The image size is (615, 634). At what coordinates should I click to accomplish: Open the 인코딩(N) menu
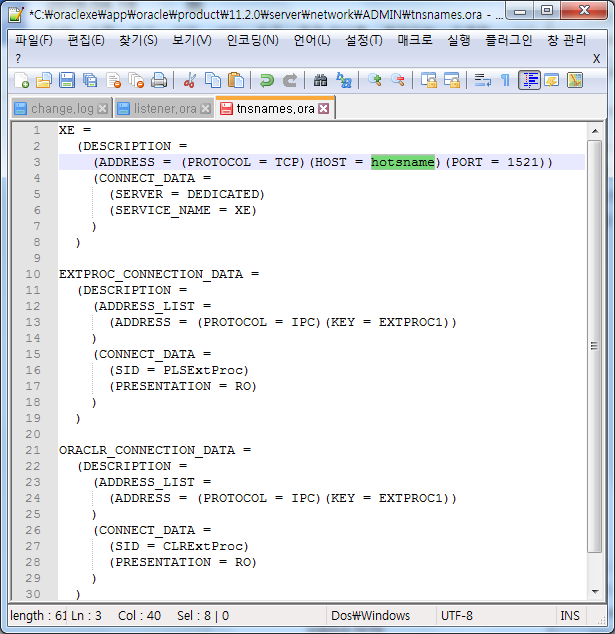tap(252, 40)
